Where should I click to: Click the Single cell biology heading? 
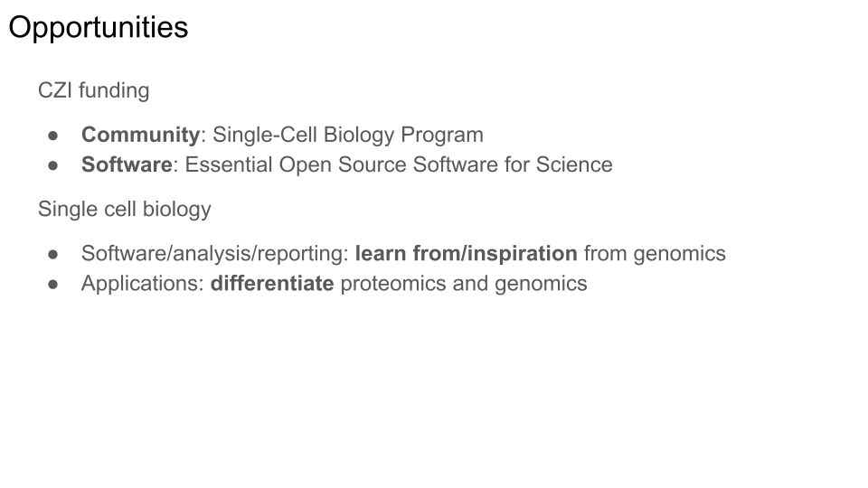tap(125, 209)
